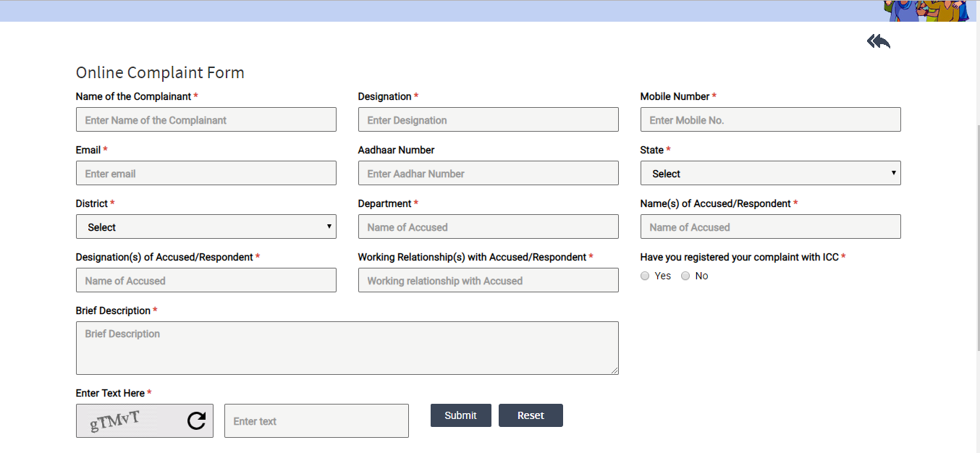Select No for ICC complaint registered
The image size is (980, 453).
685,276
